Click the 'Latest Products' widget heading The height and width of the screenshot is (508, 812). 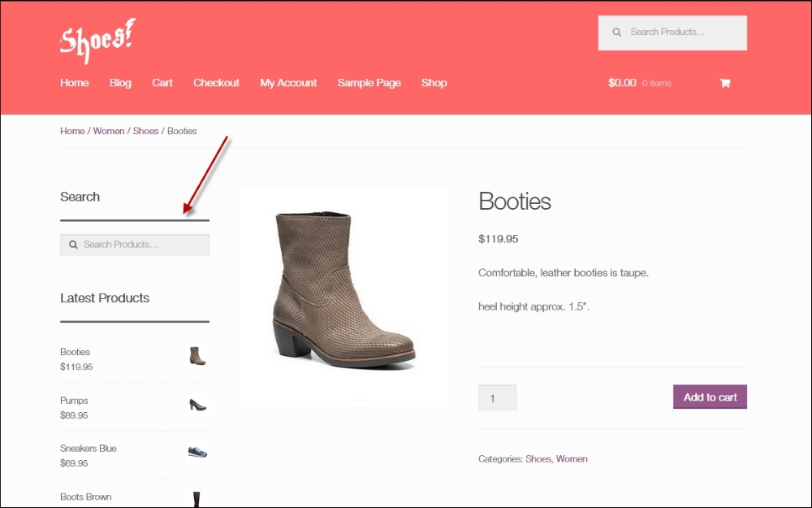pos(105,298)
